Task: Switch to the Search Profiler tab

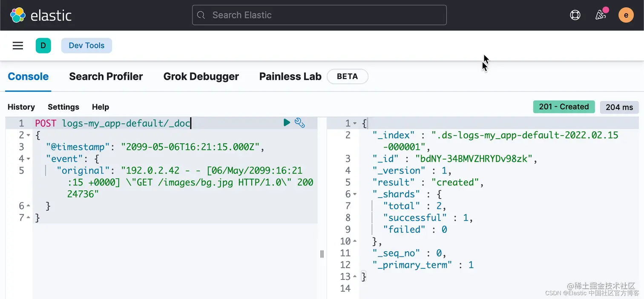Action: [106, 77]
